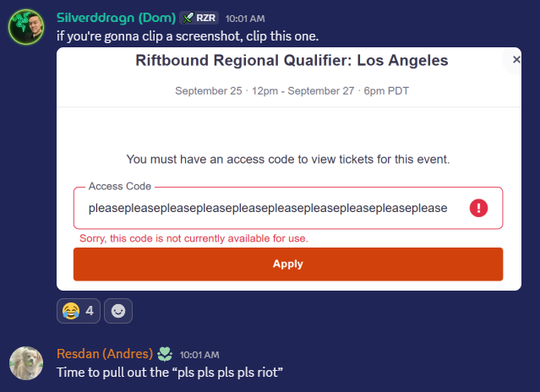
Task: Click the Riftbound Regional Qualifier title
Action: point(292,61)
